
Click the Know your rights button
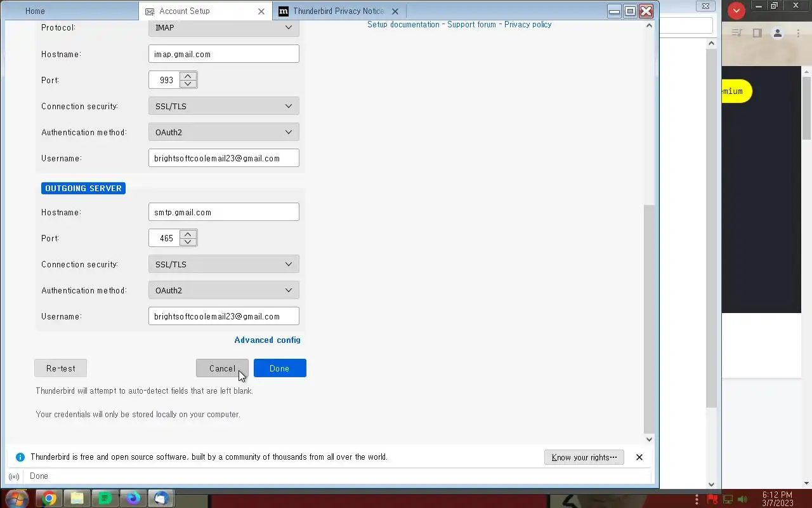click(584, 457)
